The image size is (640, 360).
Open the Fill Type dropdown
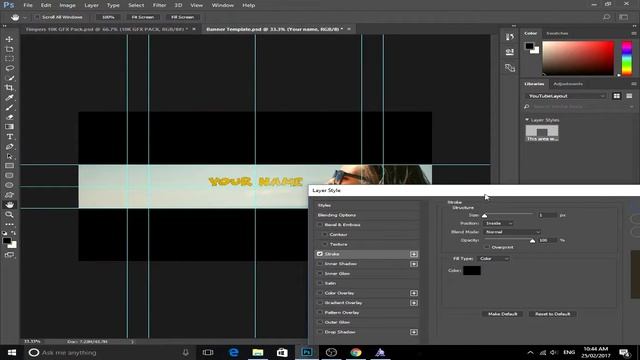[x=493, y=259]
